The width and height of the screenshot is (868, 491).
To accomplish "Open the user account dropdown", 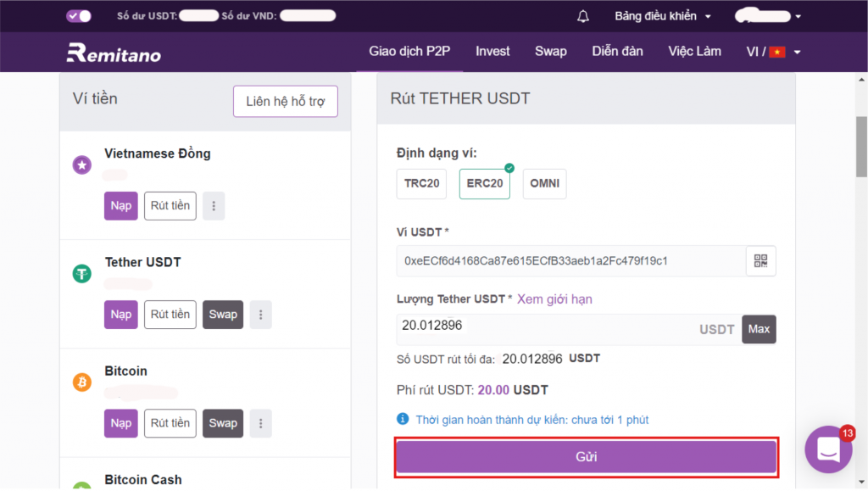I will pyautogui.click(x=768, y=16).
